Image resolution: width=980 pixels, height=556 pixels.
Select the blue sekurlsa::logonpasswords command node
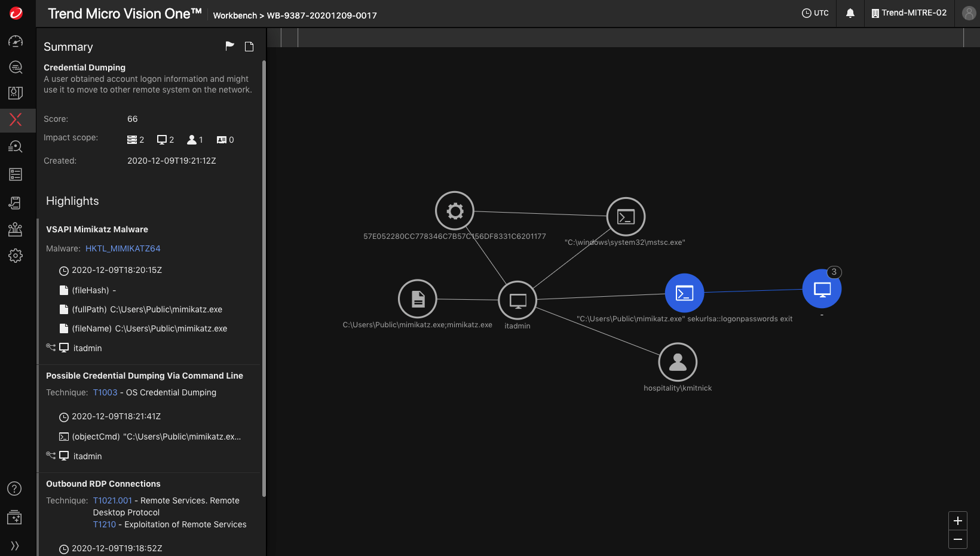click(684, 293)
